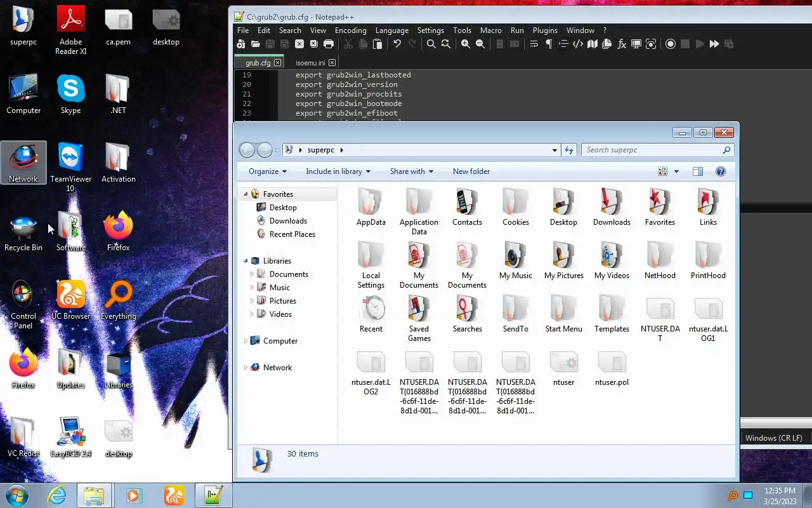Click the Zoom Out icon in Notepad++ toolbar

point(480,44)
